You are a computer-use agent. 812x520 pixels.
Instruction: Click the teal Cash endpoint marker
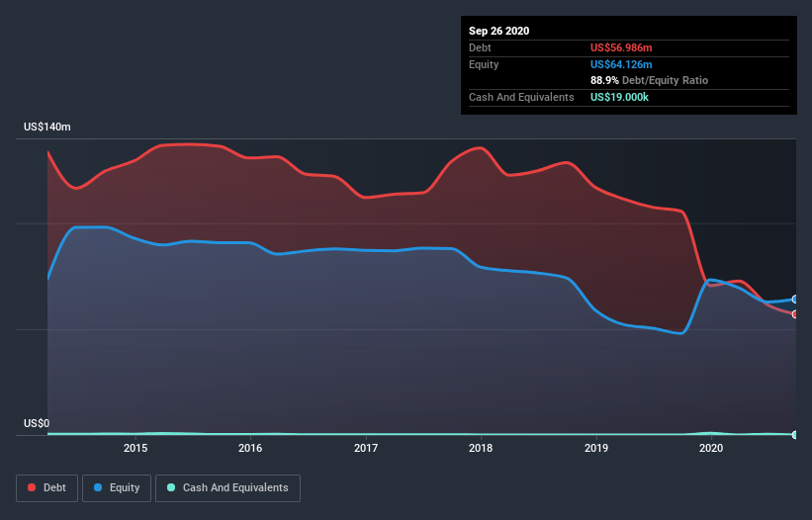click(795, 435)
